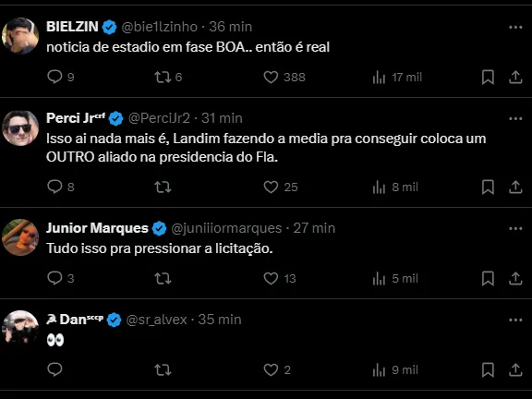
Task: View analytics for Perci Jr's 8 mil views
Action: 395,187
